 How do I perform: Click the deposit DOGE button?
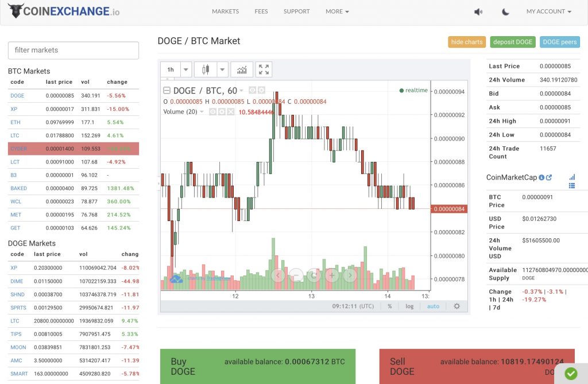point(513,42)
